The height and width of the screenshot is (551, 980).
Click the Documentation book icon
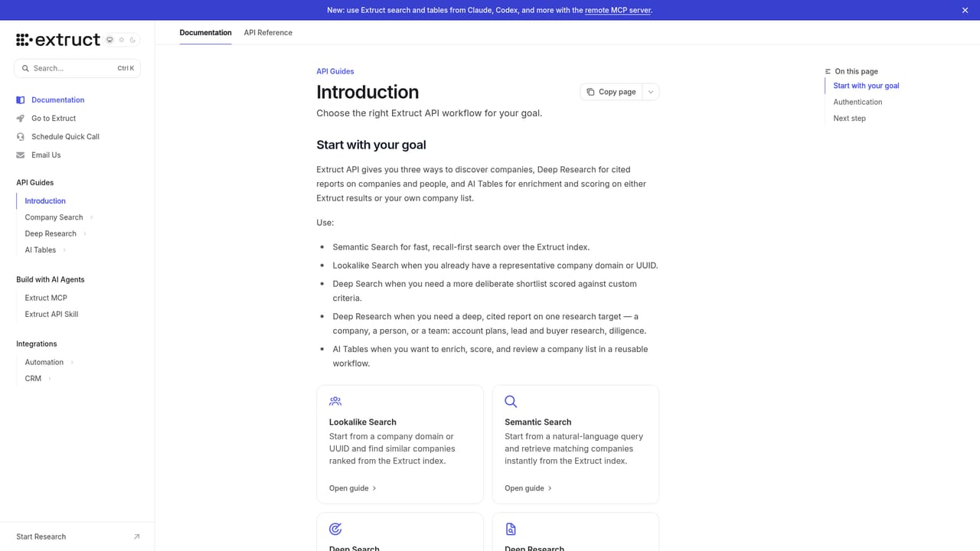click(x=21, y=100)
